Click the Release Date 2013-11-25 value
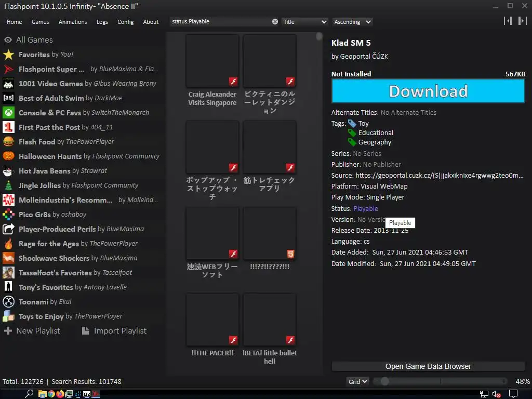Screen dimensions: 532x399 click(391, 230)
